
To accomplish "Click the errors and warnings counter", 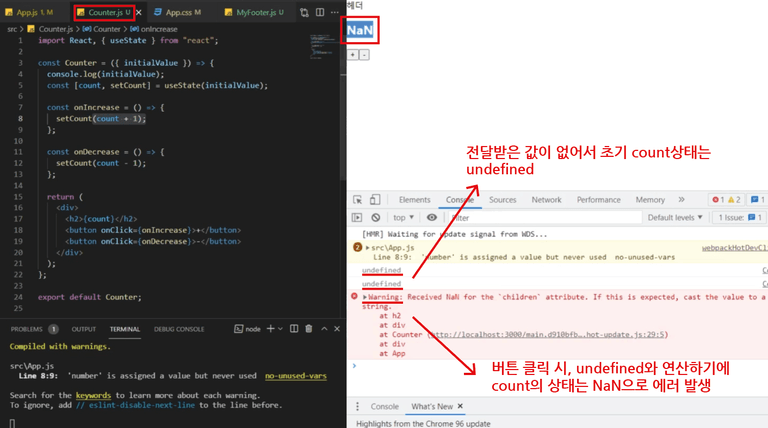I will point(726,200).
